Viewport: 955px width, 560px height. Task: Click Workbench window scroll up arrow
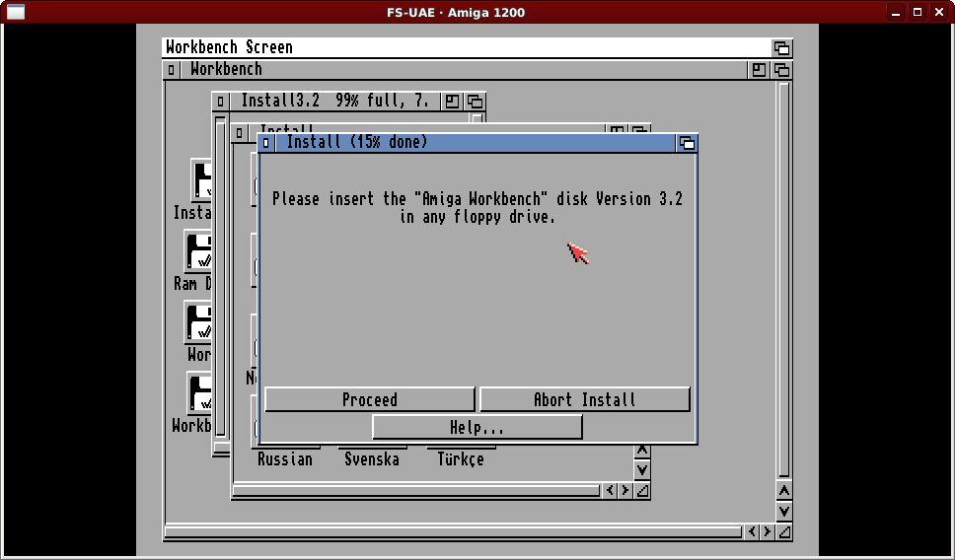(784, 491)
